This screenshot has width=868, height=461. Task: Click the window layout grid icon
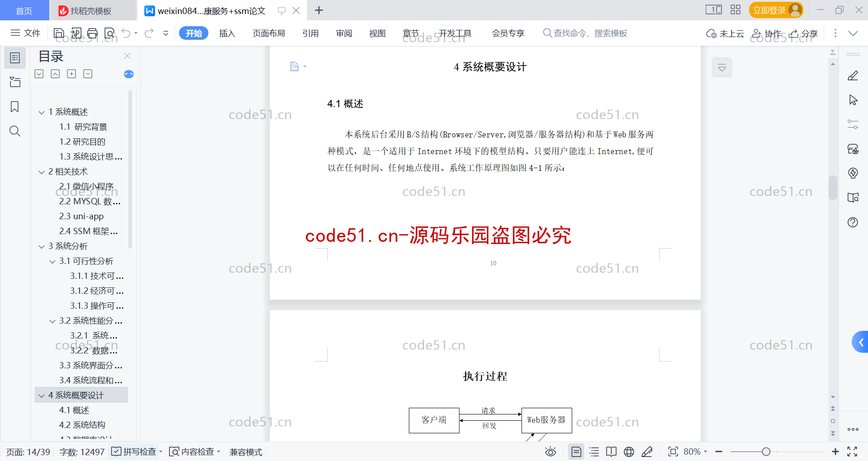point(736,9)
